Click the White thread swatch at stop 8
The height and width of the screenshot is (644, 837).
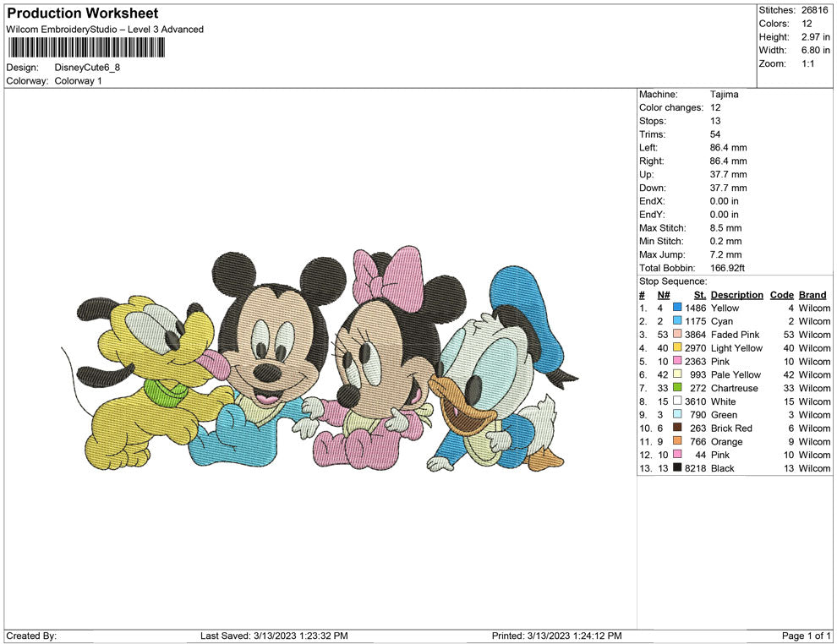coord(676,401)
